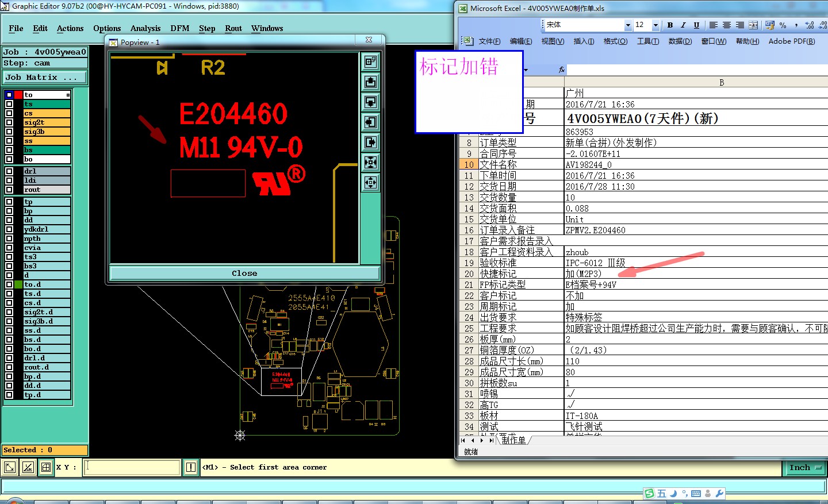The width and height of the screenshot is (828, 504).
Task: Align text left in Excel
Action: 713,25
